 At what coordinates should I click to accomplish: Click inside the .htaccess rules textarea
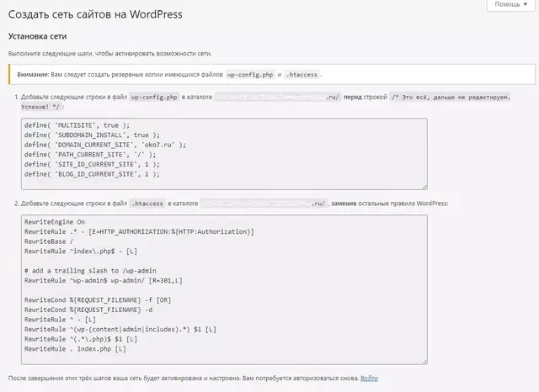224,289
